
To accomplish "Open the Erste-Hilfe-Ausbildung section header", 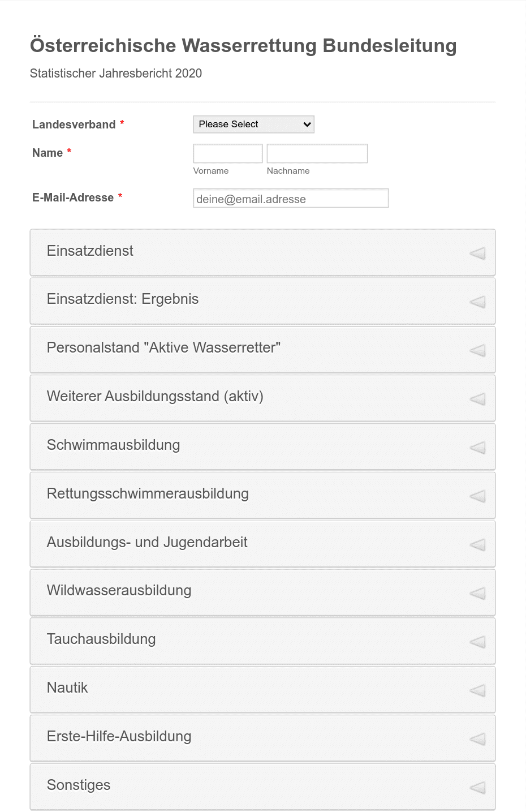I will (262, 738).
